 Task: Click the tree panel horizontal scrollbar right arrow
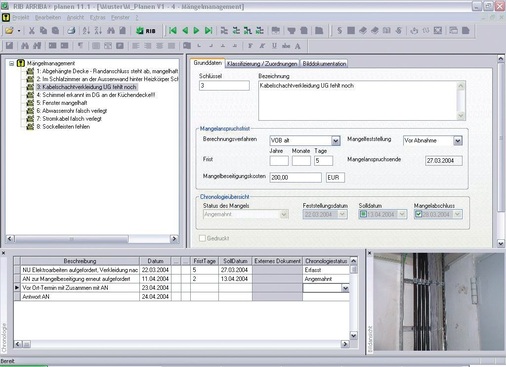pyautogui.click(x=174, y=239)
